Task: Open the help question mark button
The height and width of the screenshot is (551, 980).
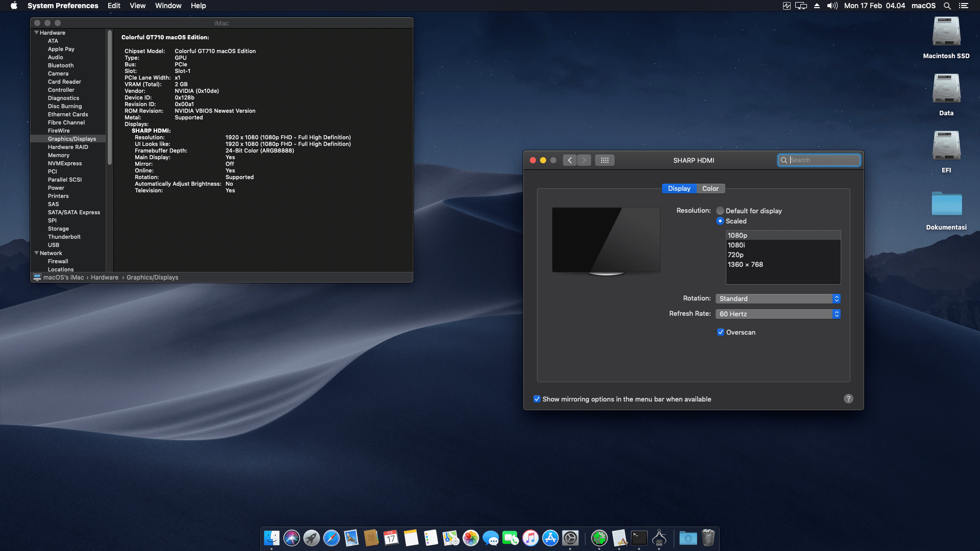Action: pyautogui.click(x=848, y=399)
